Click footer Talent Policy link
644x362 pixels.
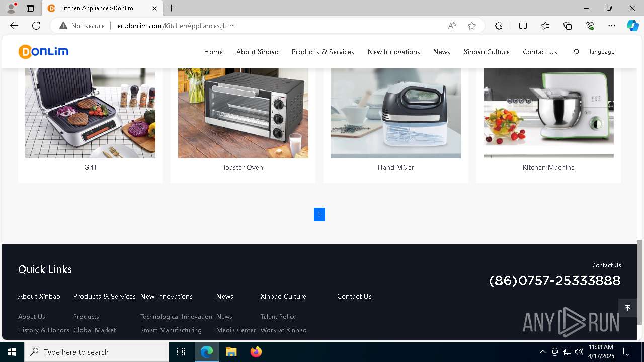click(278, 316)
